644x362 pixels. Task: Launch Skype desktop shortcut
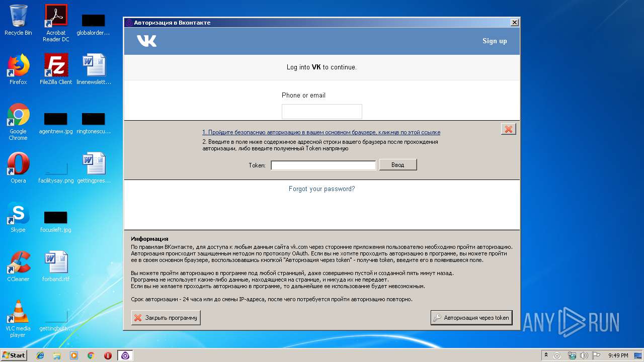click(18, 217)
